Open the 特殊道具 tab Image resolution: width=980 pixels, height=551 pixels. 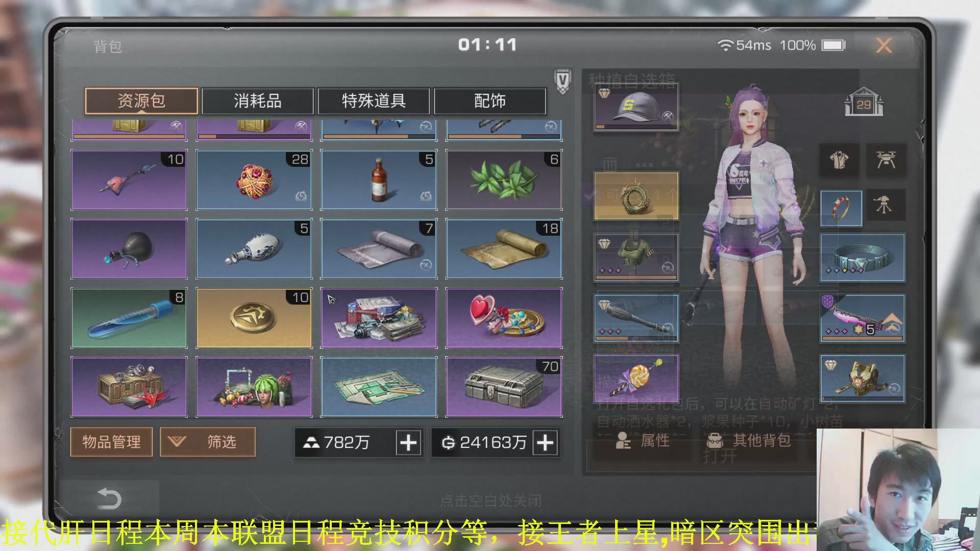[x=374, y=101]
